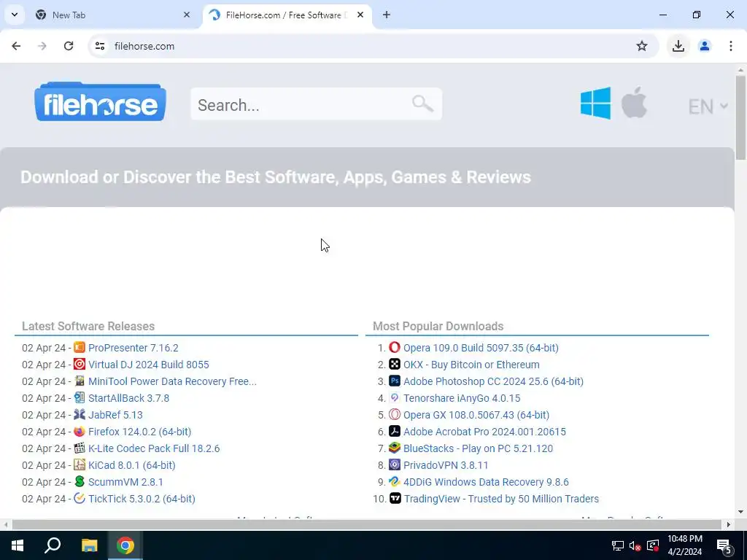Click the ScummVM app icon
The height and width of the screenshot is (560, 747).
click(80, 481)
